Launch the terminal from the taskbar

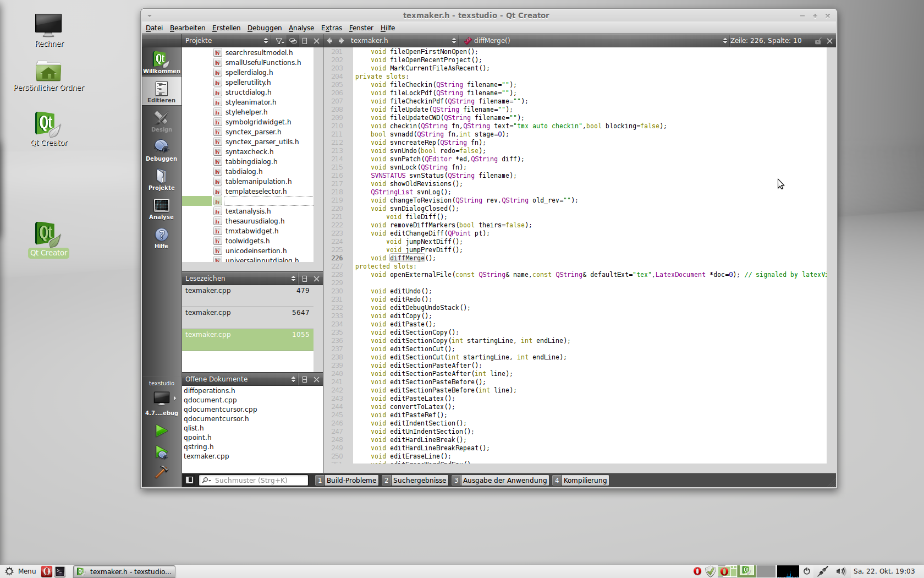click(x=60, y=571)
